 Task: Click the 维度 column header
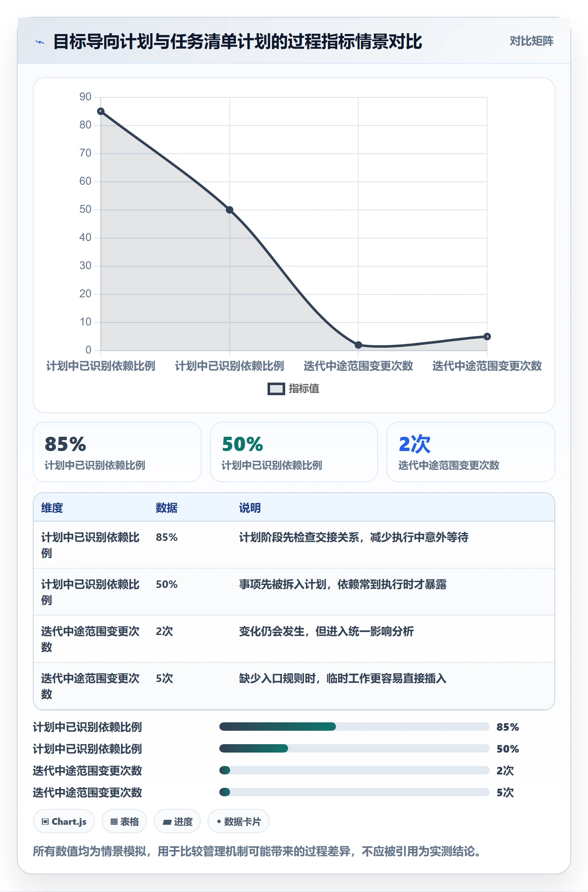coord(52,508)
